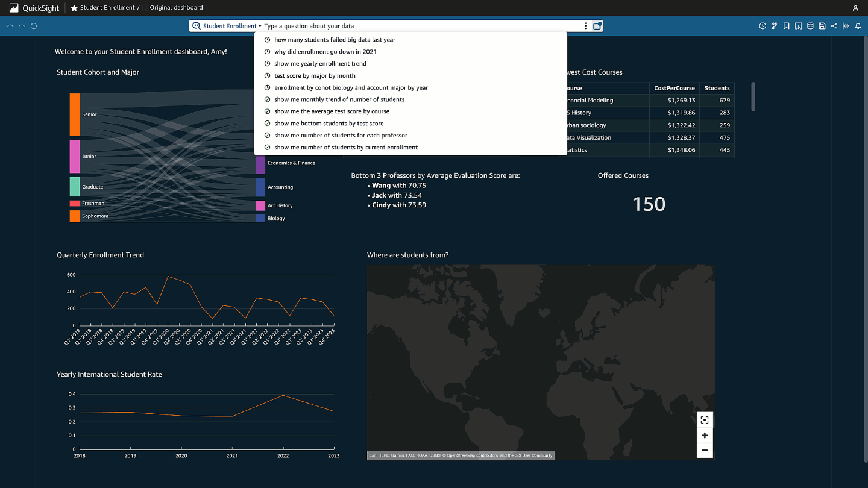Open the datasets database icon
Image resolution: width=868 pixels, height=488 pixels.
click(810, 26)
